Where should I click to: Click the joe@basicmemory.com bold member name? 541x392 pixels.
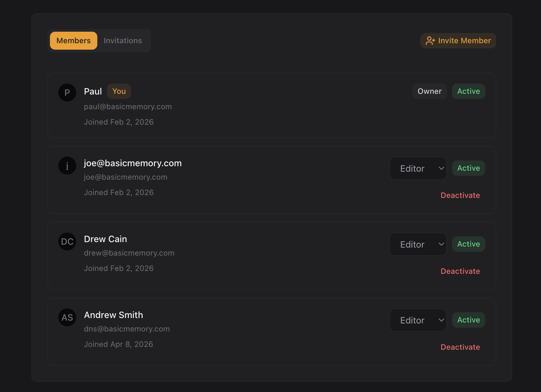[133, 163]
